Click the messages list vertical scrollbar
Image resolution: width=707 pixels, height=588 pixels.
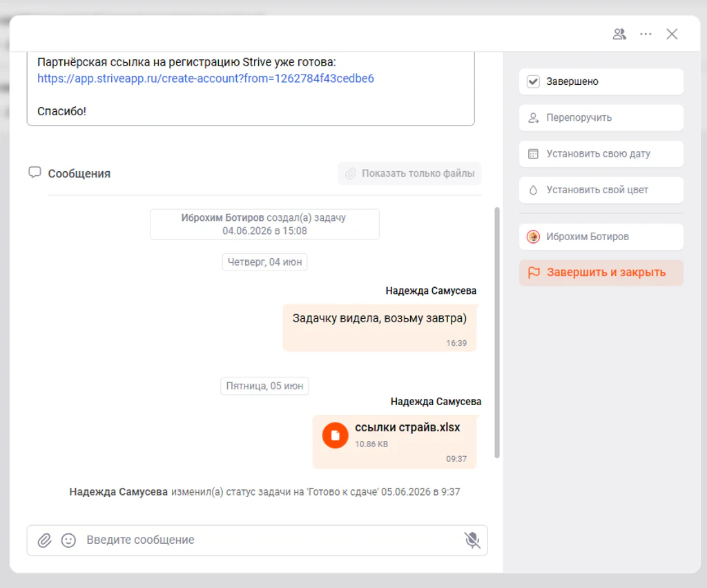coord(497,333)
